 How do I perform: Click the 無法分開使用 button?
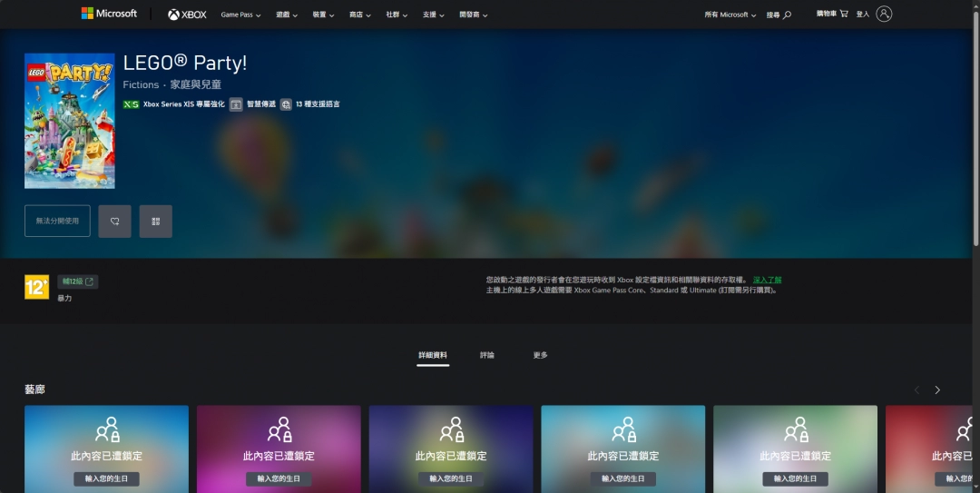57,221
